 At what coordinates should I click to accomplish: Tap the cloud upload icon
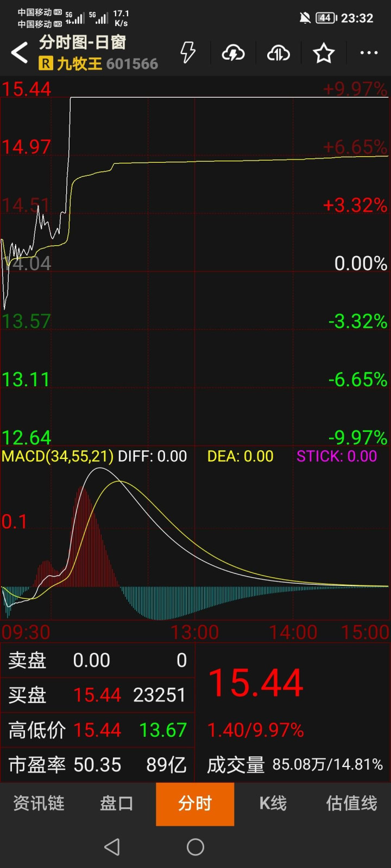(x=278, y=53)
